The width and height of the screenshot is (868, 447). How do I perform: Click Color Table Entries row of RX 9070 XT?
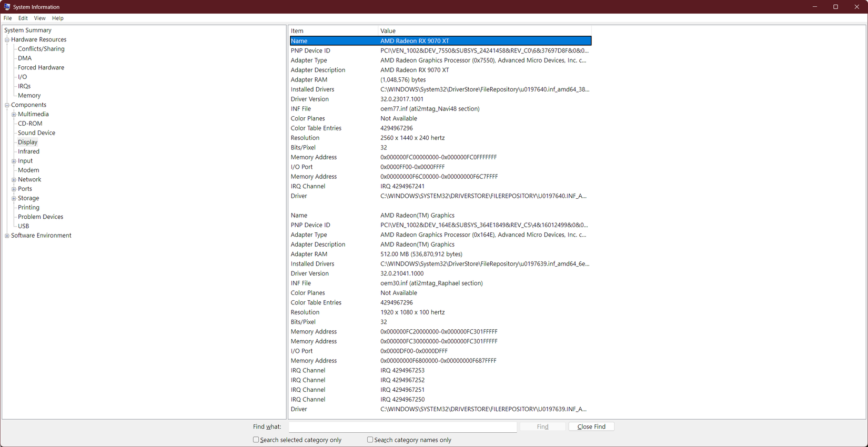[440, 128]
